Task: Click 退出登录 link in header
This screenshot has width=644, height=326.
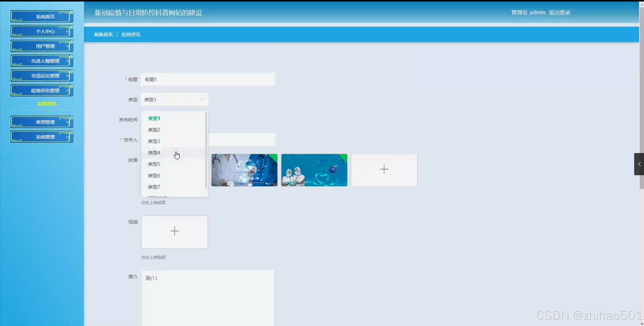Action: pyautogui.click(x=559, y=13)
